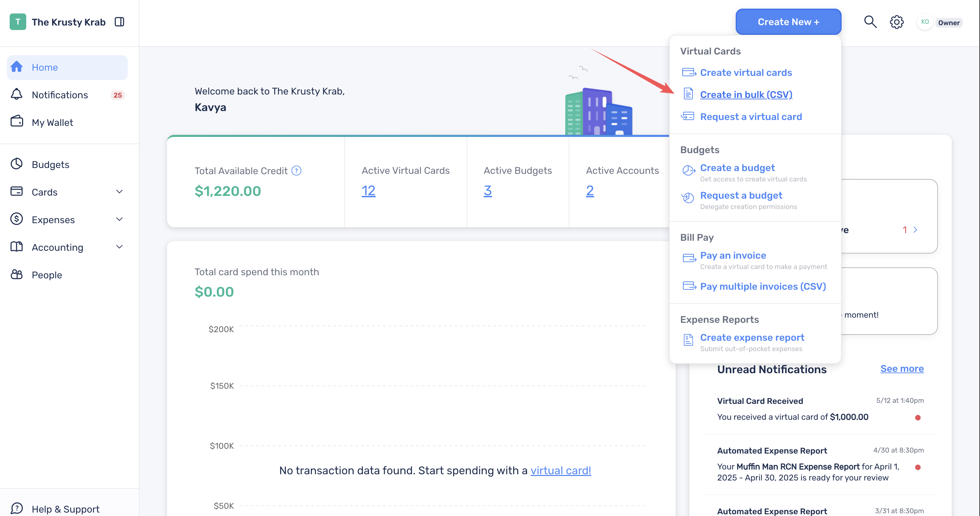Image resolution: width=980 pixels, height=516 pixels.
Task: Choose Pay an invoice option
Action: [x=733, y=255]
